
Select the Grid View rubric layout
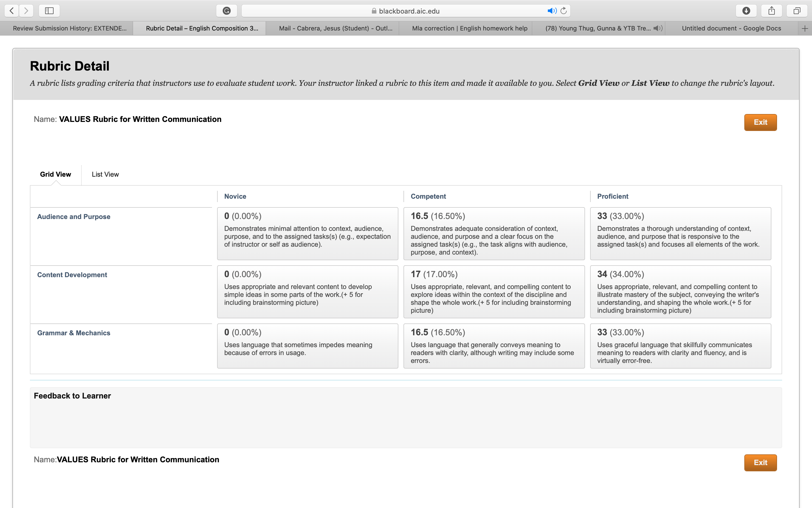pyautogui.click(x=55, y=174)
